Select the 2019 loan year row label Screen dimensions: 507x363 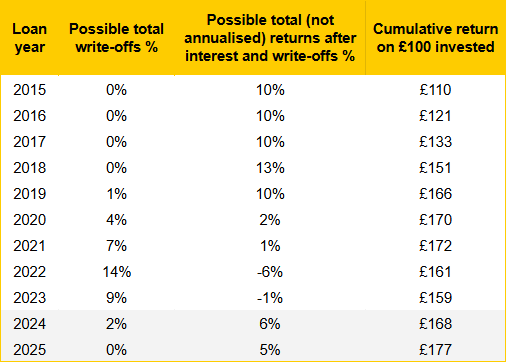pyautogui.click(x=29, y=194)
